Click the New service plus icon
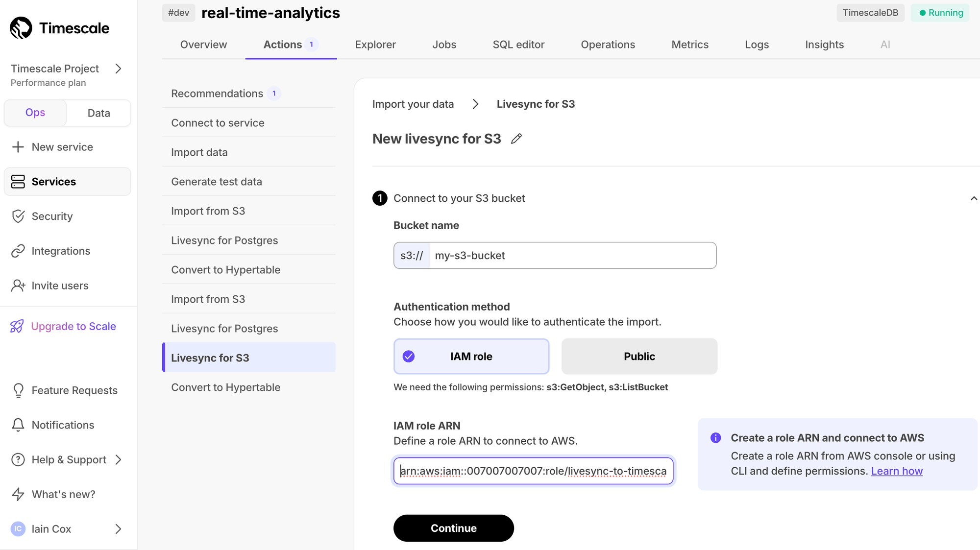This screenshot has width=980, height=550. 18,147
